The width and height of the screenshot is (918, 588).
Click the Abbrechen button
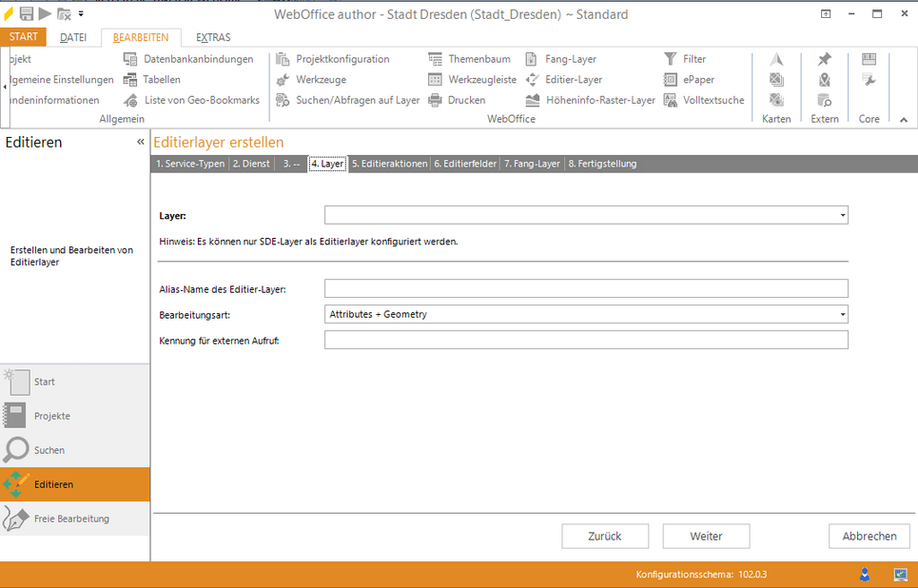point(869,536)
